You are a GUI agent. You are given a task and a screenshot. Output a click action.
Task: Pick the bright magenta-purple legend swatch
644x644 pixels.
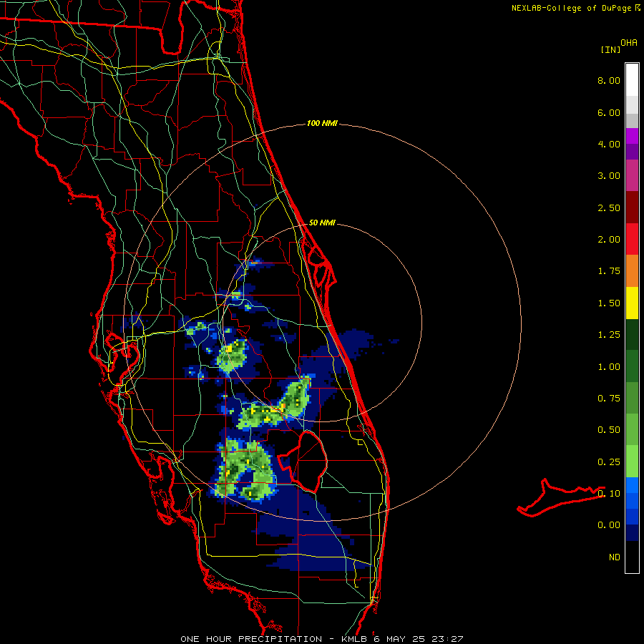coord(632,136)
